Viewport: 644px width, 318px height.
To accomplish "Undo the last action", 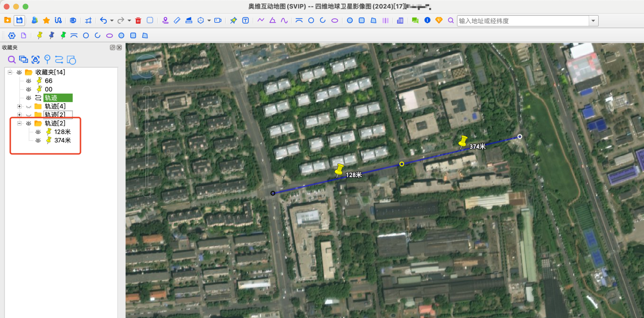I will 103,21.
